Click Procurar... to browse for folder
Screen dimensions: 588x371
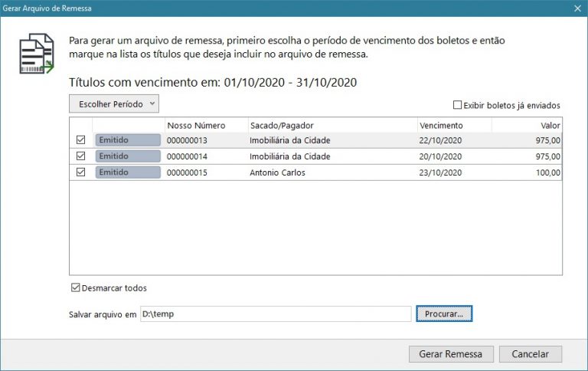[444, 314]
